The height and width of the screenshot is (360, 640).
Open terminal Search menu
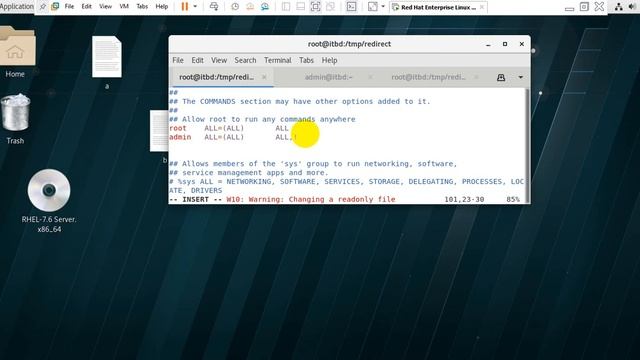coord(245,60)
